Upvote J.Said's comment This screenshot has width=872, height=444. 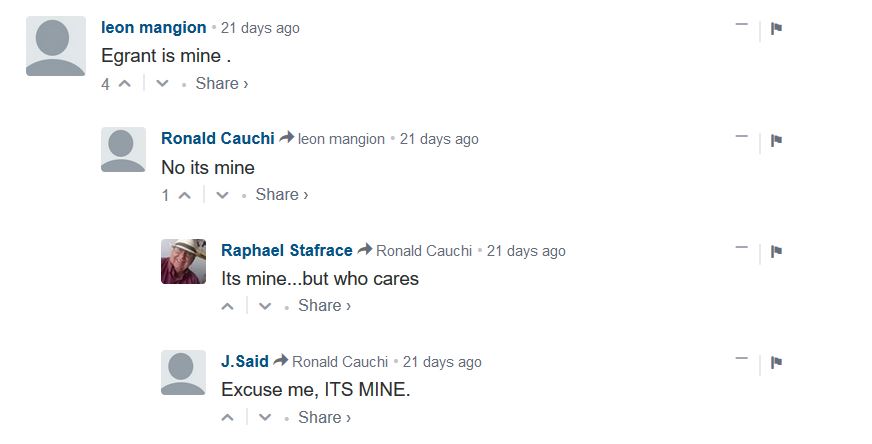228,417
